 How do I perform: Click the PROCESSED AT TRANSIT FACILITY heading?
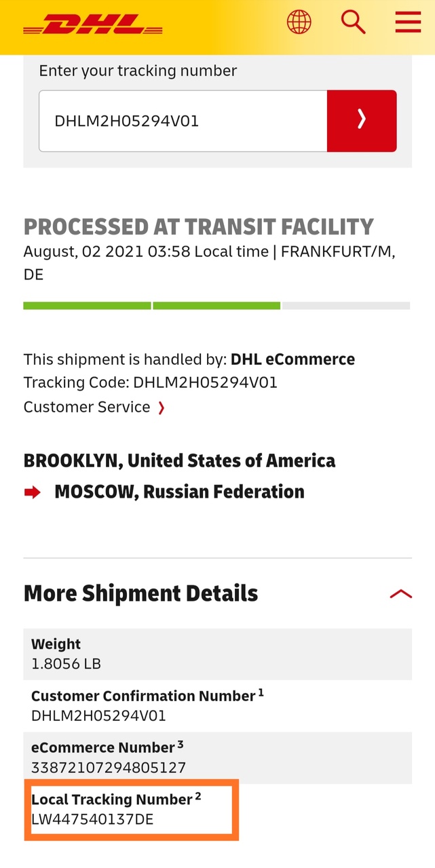(199, 226)
